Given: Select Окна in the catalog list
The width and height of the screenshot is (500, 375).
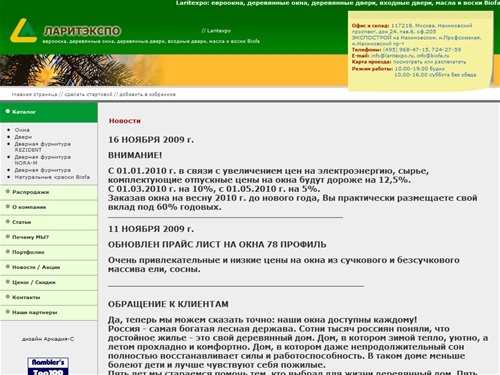Looking at the screenshot, I should click(22, 130).
